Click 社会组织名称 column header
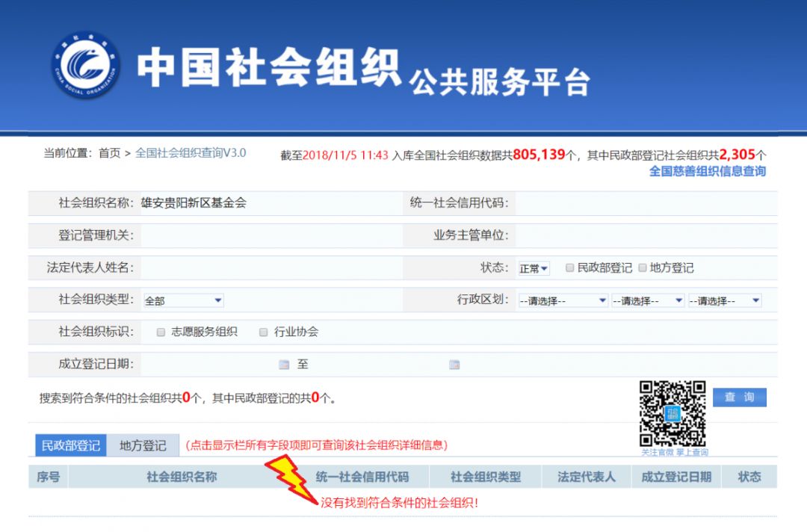This screenshot has width=807, height=532. point(182,477)
